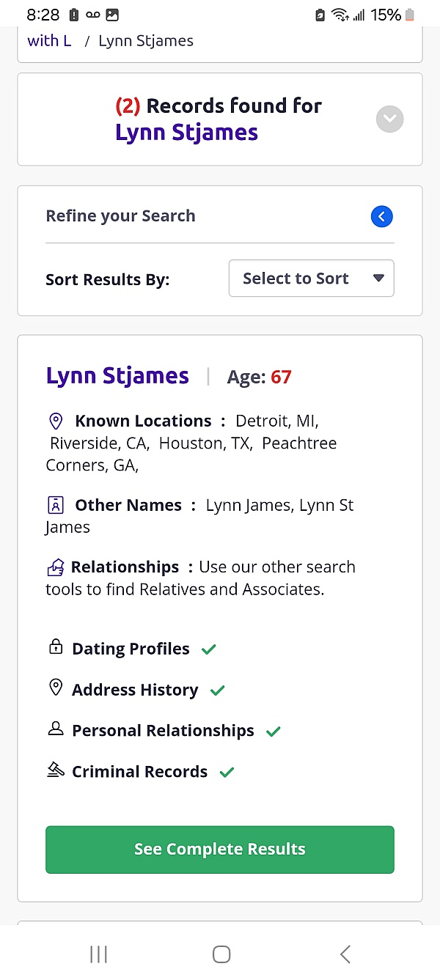The width and height of the screenshot is (440, 980).
Task: Tap the green checkmark beside Criminal Records
Action: pos(227,773)
